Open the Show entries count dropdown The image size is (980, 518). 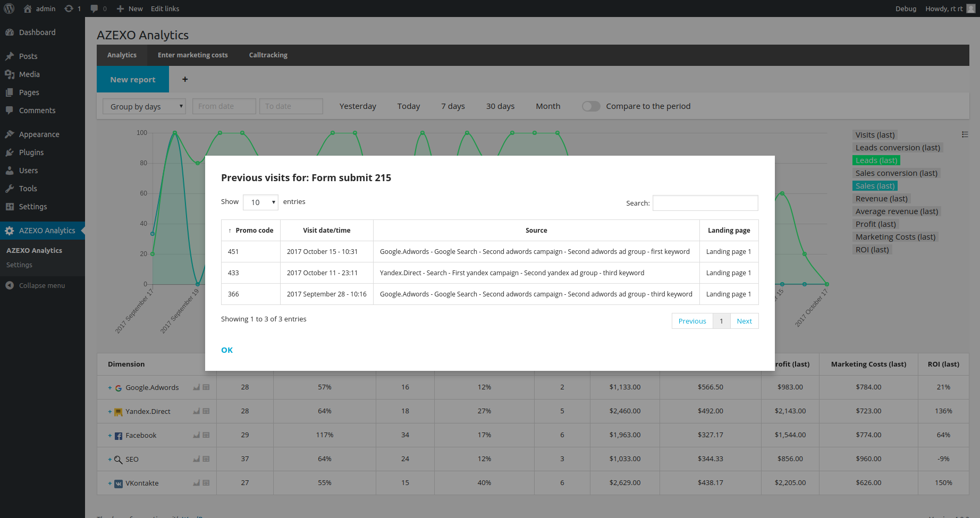coord(261,202)
